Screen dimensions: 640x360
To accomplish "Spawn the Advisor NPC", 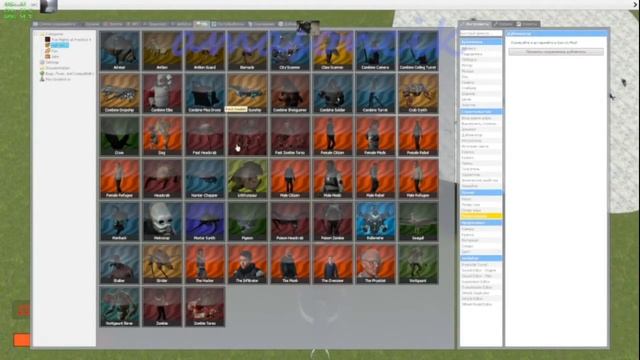I will click(120, 51).
